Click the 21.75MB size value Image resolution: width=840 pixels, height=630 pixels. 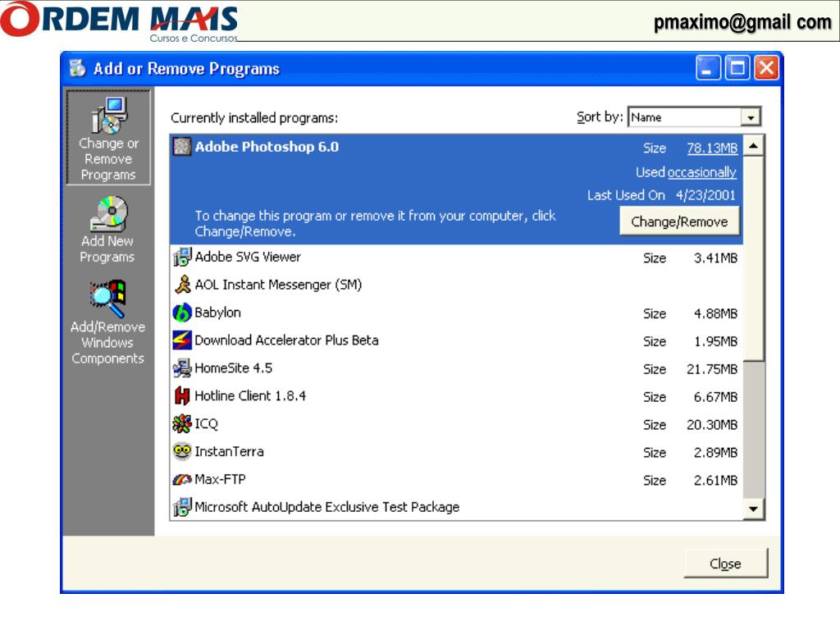[x=712, y=370]
